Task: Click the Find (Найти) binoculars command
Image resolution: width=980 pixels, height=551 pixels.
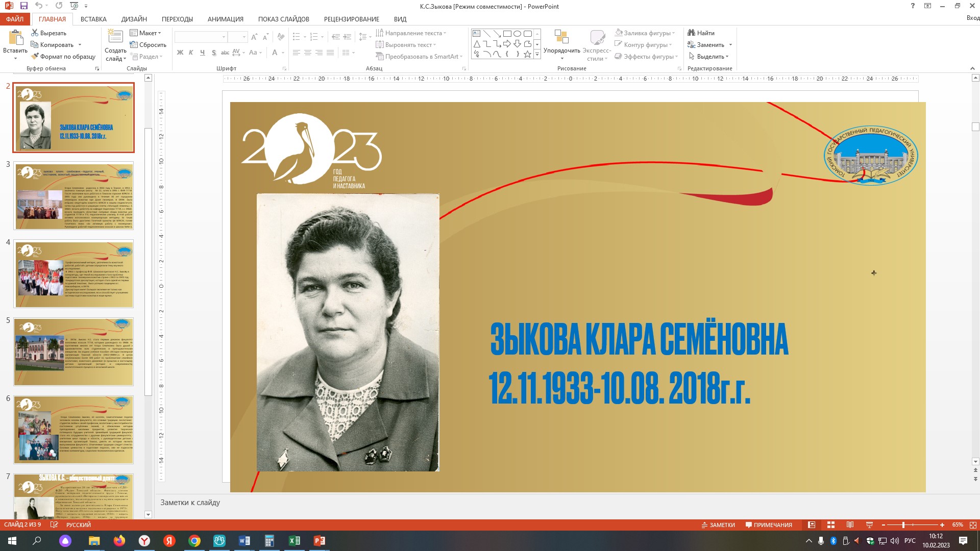Action: pyautogui.click(x=701, y=33)
